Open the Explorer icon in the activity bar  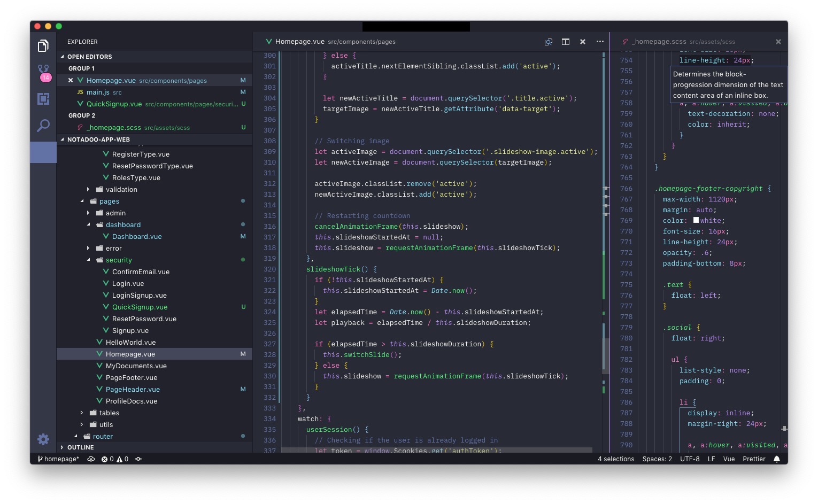tap(43, 45)
